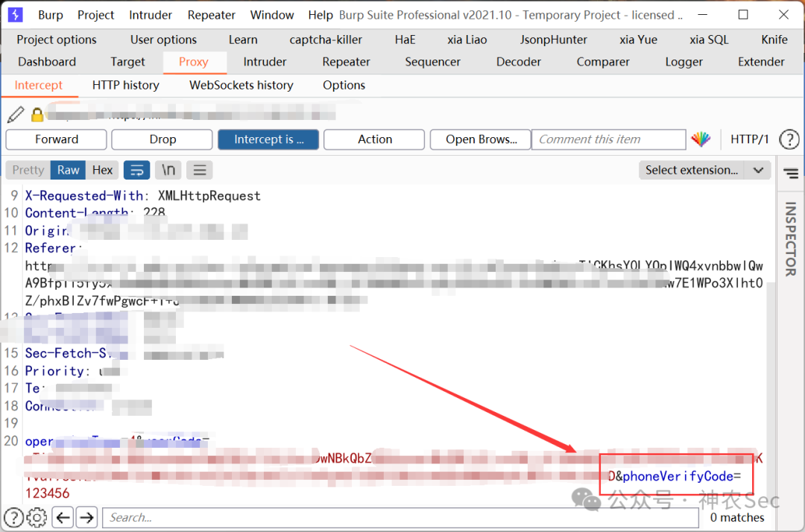The width and height of the screenshot is (805, 532).
Task: Click the HTTP/1 protocol label
Action: coord(749,139)
